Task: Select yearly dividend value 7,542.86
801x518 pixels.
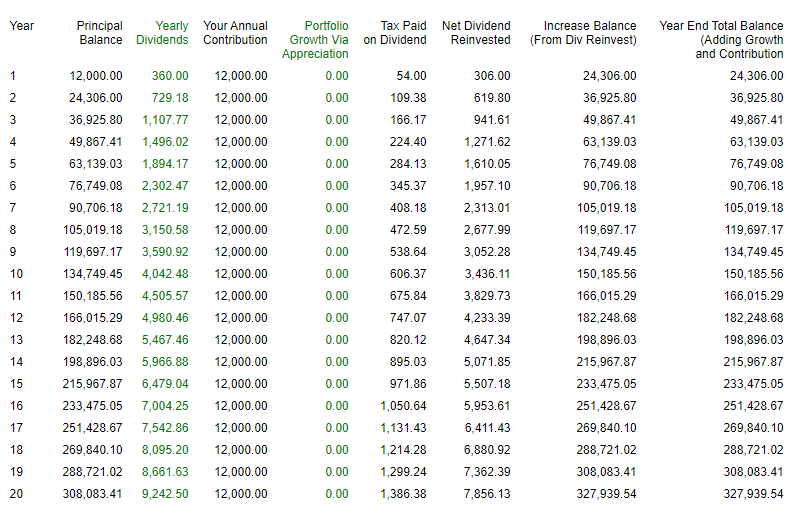Action: coord(165,428)
